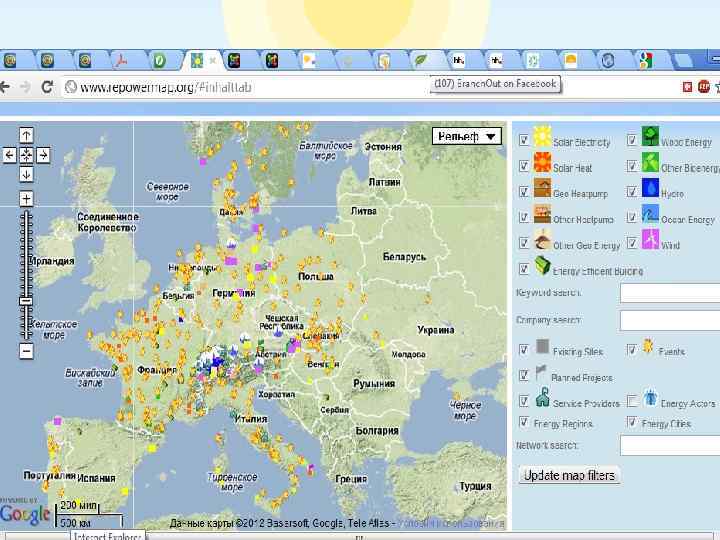Click the Planned Projects flag icon
Viewport: 720px width, 540px height.
[x=541, y=372]
